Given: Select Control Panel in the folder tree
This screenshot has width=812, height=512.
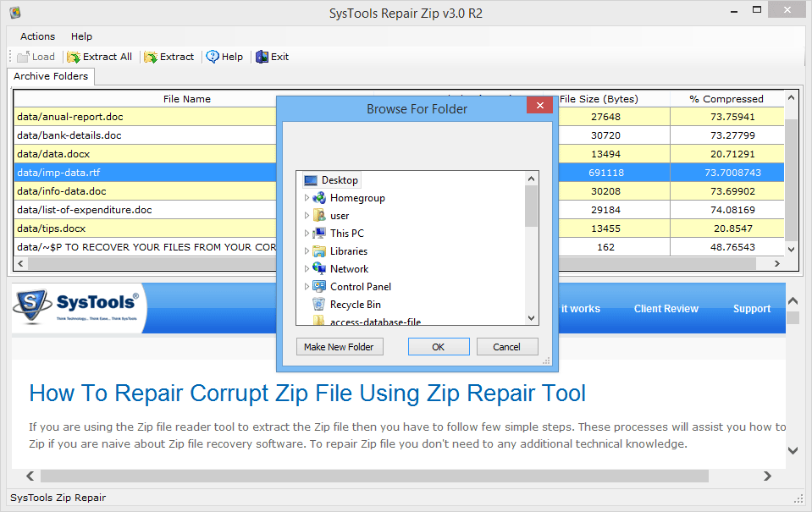Looking at the screenshot, I should [x=361, y=286].
